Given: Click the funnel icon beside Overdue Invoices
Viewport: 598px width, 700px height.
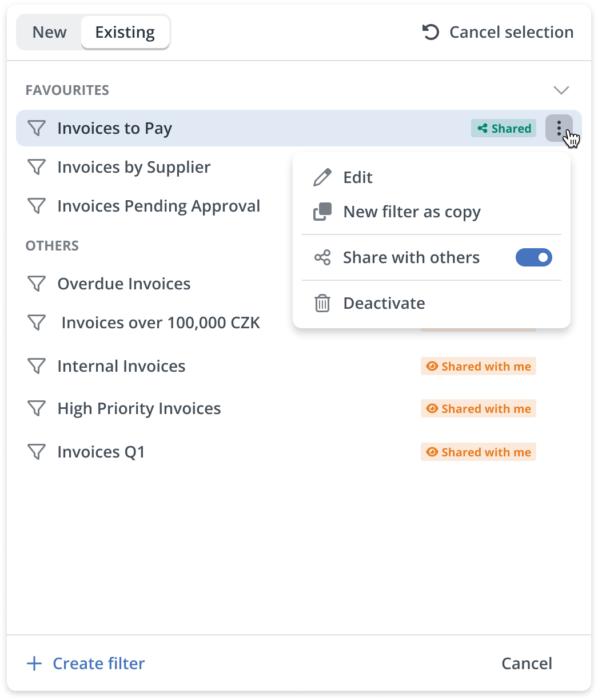Looking at the screenshot, I should (37, 284).
